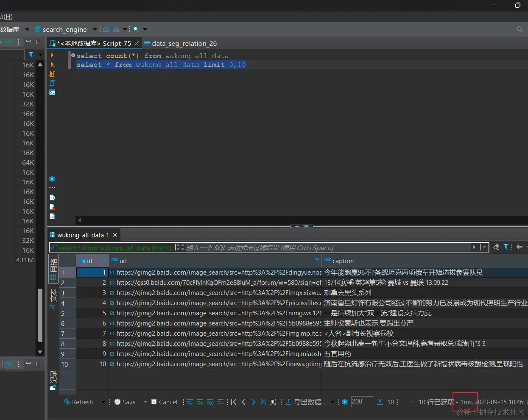Click the Cancel button
The height and width of the screenshot is (420, 528).
click(164, 402)
